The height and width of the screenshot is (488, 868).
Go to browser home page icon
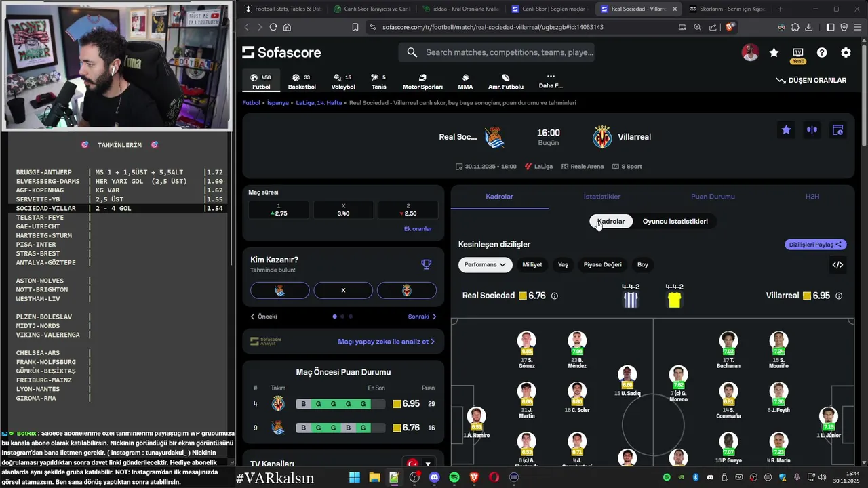(x=287, y=27)
